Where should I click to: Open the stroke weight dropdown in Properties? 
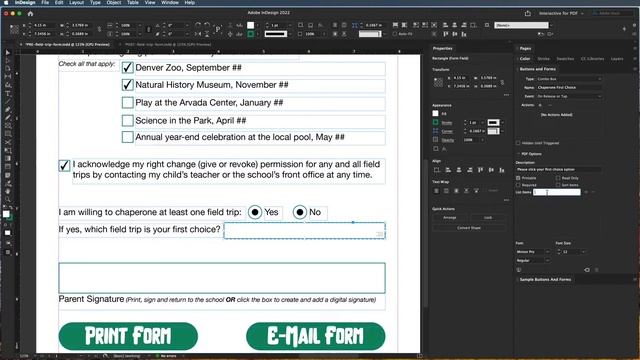point(482,122)
